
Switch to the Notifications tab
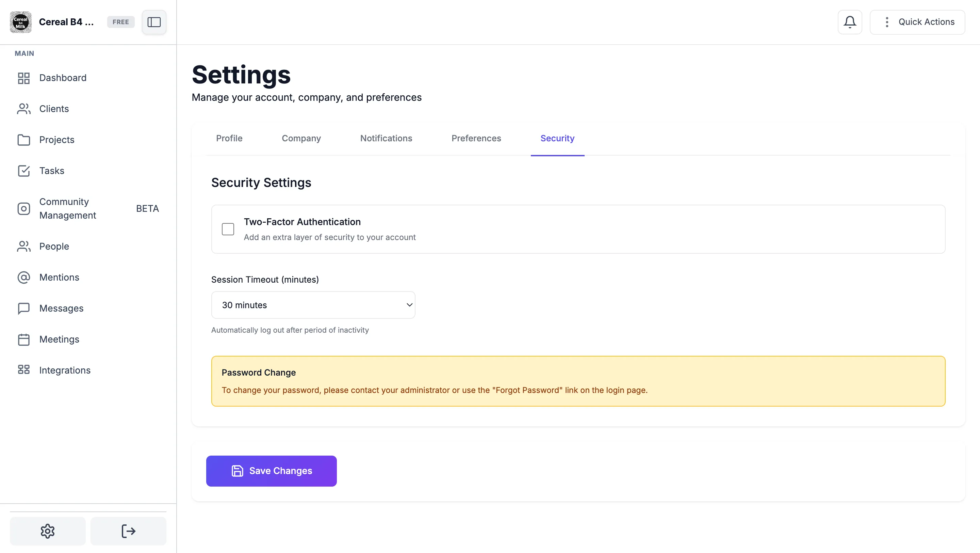[x=386, y=139]
